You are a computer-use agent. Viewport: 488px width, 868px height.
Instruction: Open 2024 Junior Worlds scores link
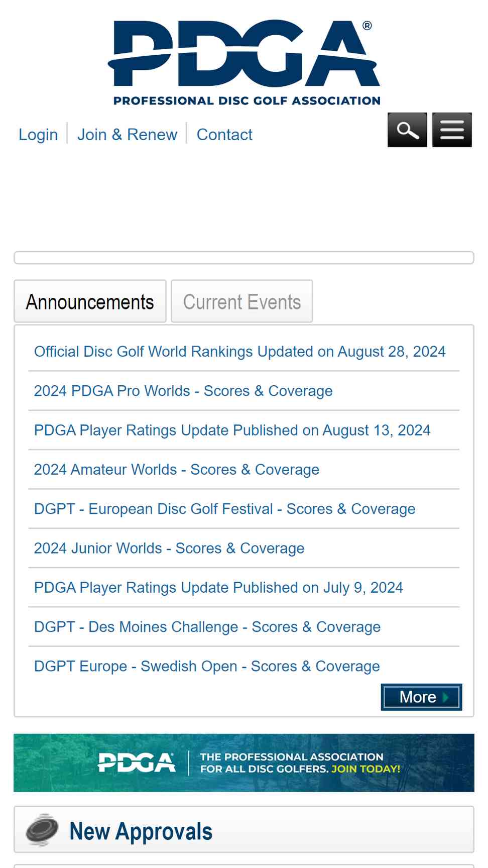(169, 548)
